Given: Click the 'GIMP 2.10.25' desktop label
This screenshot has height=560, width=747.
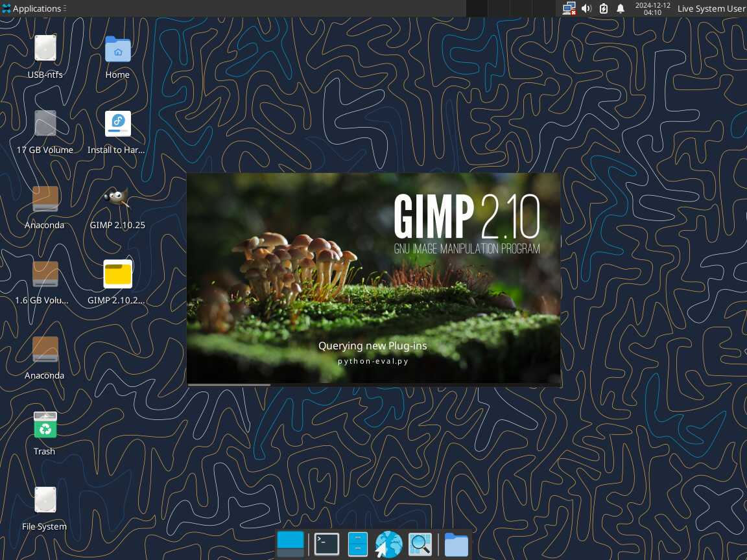Looking at the screenshot, I should tap(117, 226).
